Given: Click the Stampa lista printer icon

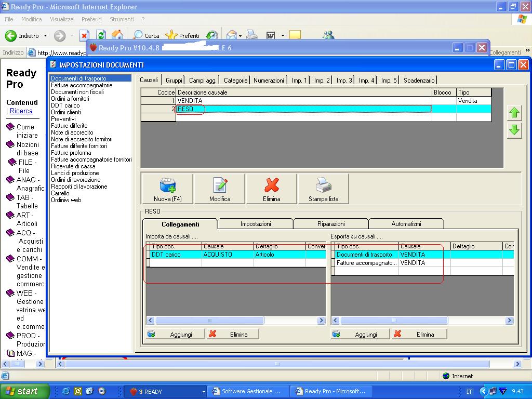Looking at the screenshot, I should pyautogui.click(x=323, y=185).
